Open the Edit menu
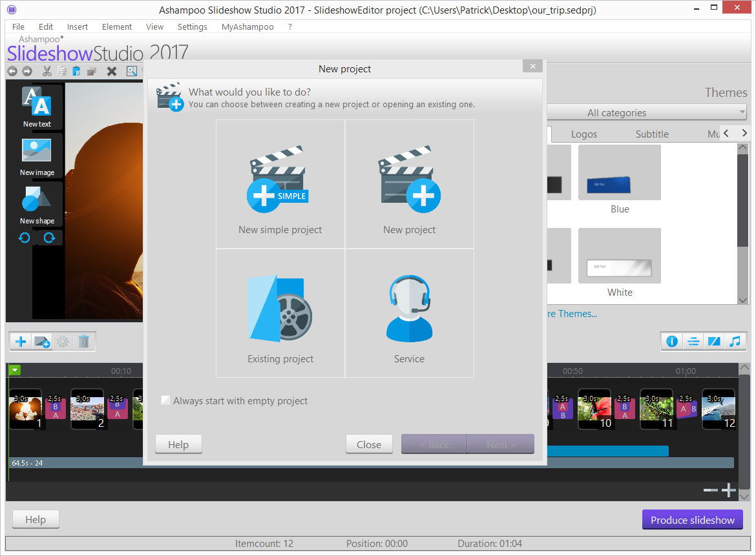Image resolution: width=756 pixels, height=556 pixels. point(46,27)
